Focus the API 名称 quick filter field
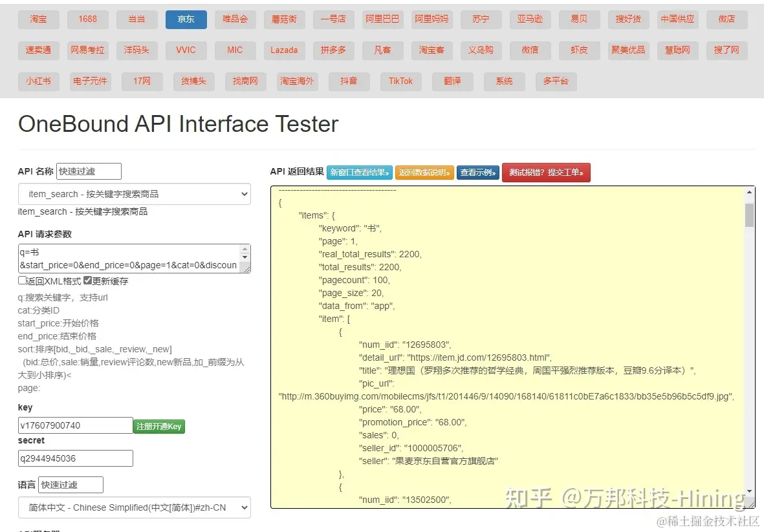 tap(89, 171)
